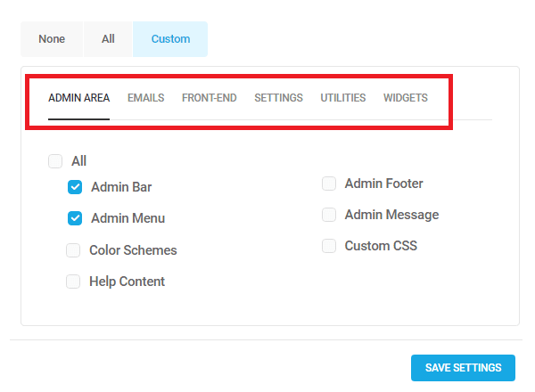Uncheck the Admin Menu checkbox

[75, 218]
